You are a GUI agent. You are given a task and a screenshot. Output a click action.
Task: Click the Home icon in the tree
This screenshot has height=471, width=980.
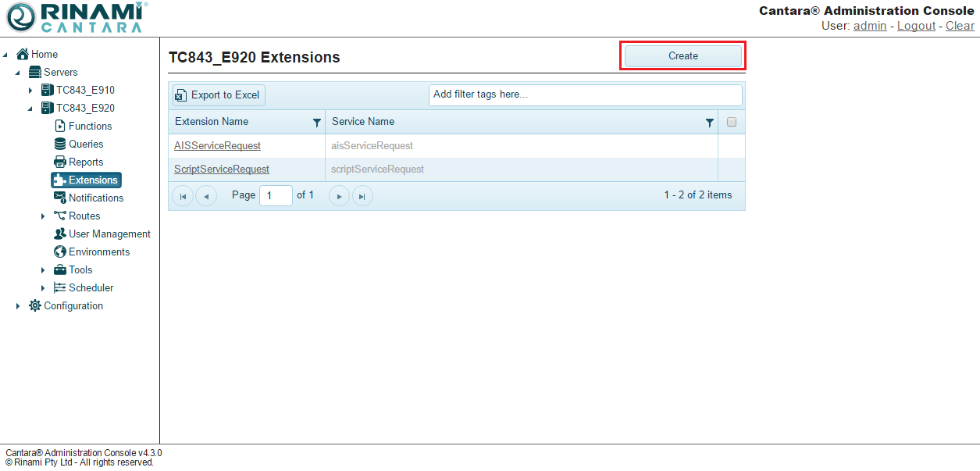click(23, 54)
